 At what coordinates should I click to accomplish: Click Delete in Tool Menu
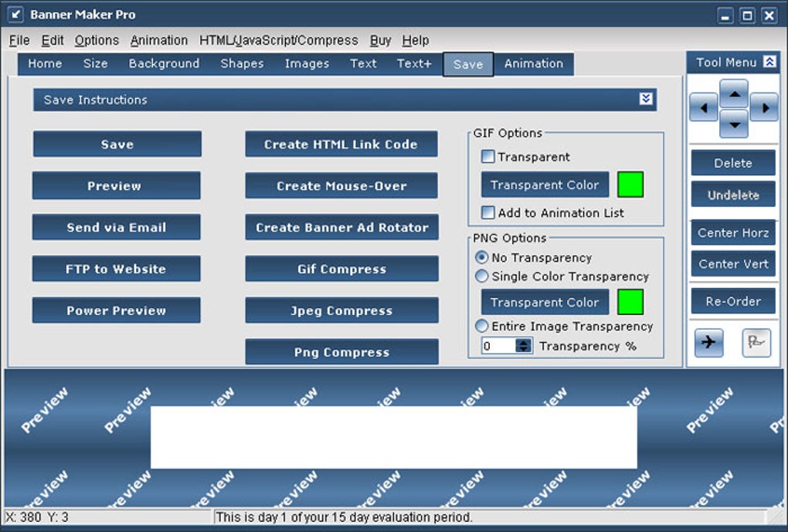click(x=733, y=163)
